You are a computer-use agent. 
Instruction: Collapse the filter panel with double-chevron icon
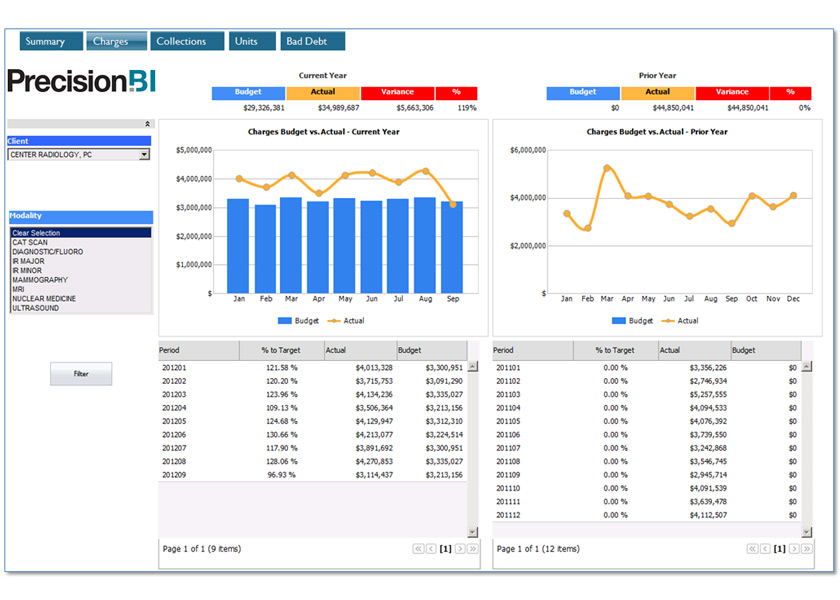tap(147, 124)
